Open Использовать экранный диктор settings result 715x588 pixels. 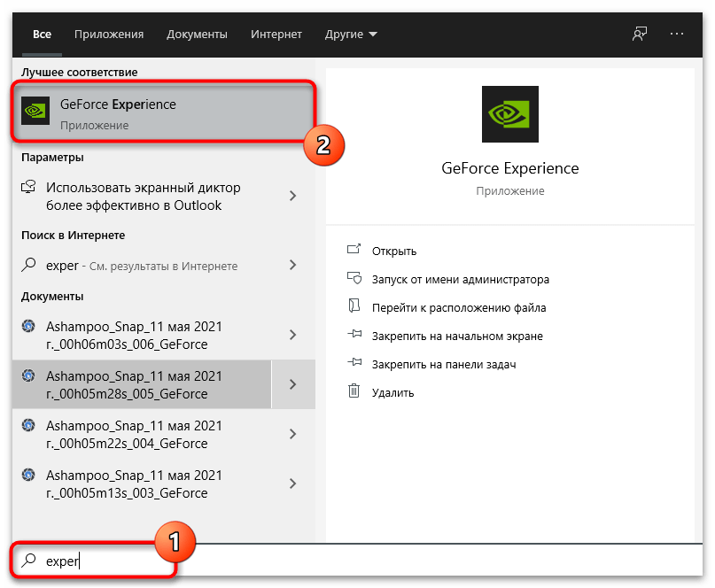point(142,197)
